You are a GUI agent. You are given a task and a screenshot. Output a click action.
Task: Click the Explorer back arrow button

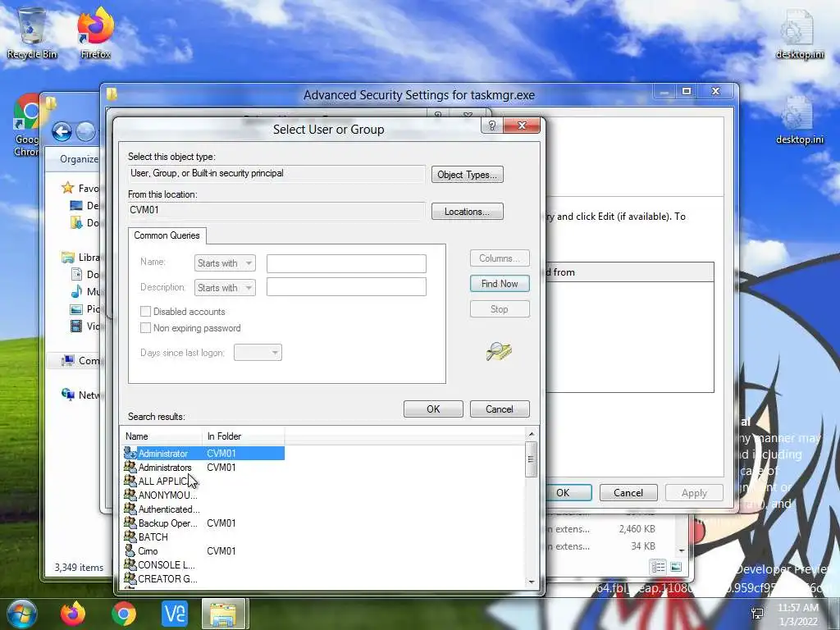(62, 131)
